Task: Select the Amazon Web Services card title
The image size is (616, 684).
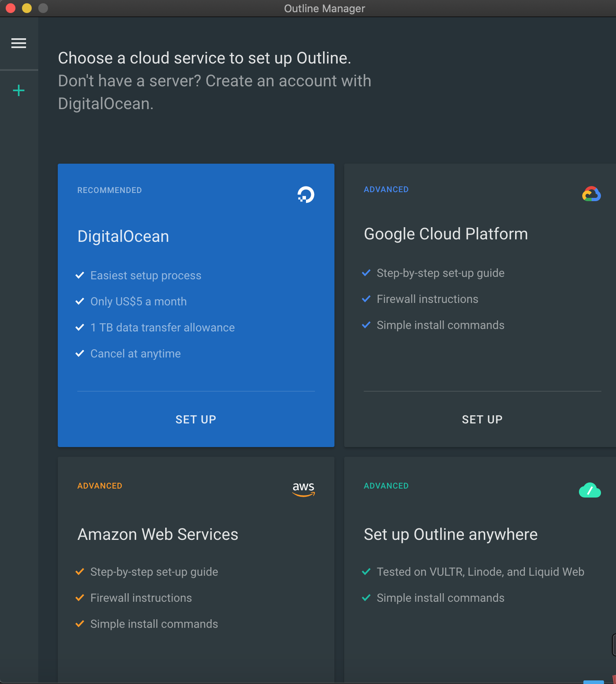Action: click(158, 534)
